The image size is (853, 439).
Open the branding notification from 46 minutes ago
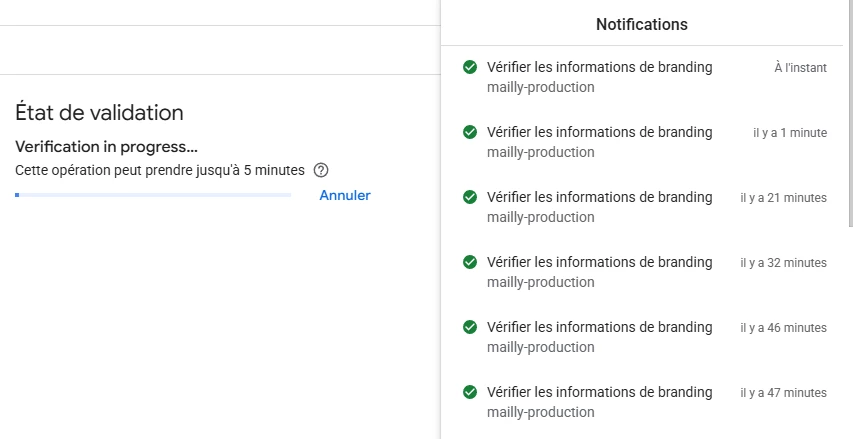pos(599,327)
